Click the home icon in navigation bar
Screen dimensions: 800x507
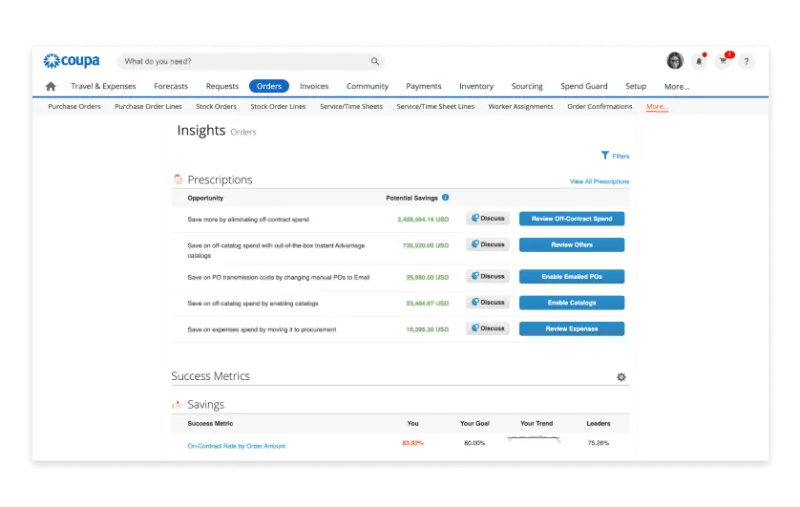(x=51, y=86)
